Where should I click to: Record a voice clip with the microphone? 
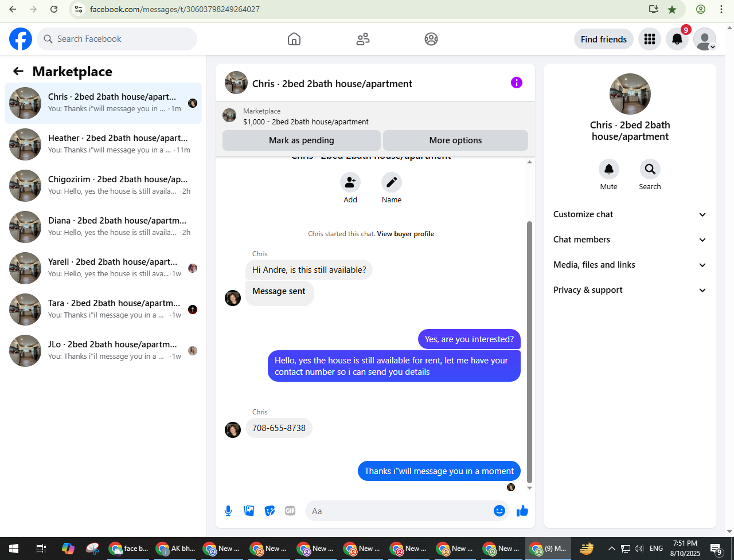(x=228, y=511)
